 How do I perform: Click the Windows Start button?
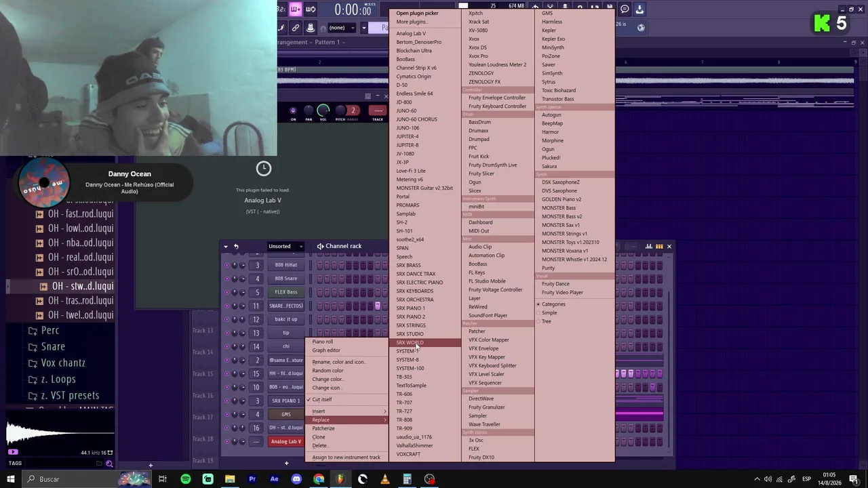click(11, 479)
